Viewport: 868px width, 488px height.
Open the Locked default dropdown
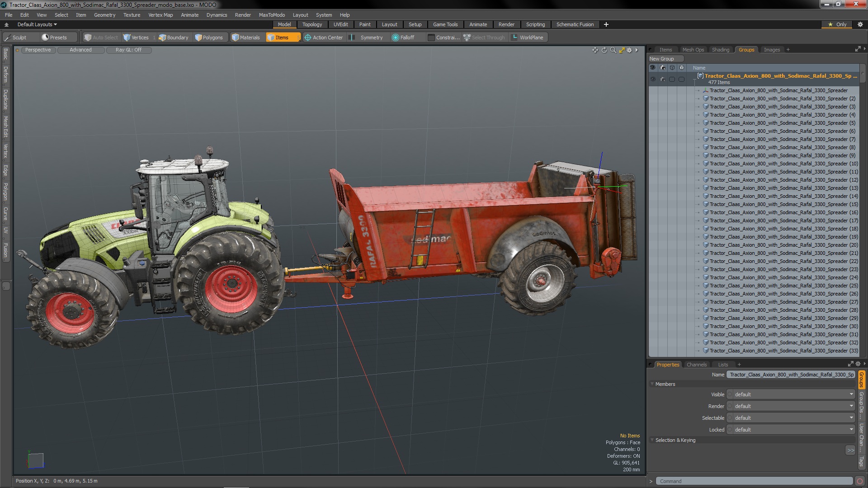pyautogui.click(x=793, y=430)
